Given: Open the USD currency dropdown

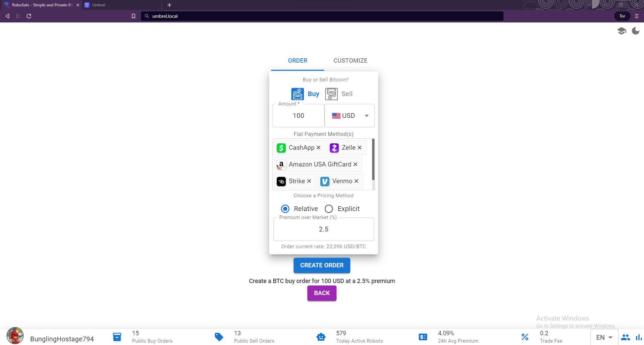Looking at the screenshot, I should click(350, 116).
